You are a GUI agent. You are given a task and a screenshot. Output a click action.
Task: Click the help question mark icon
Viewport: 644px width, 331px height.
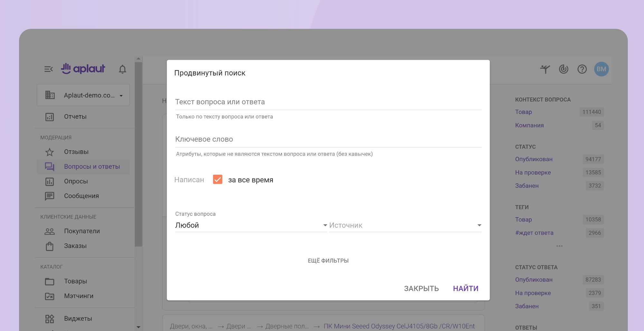point(582,69)
